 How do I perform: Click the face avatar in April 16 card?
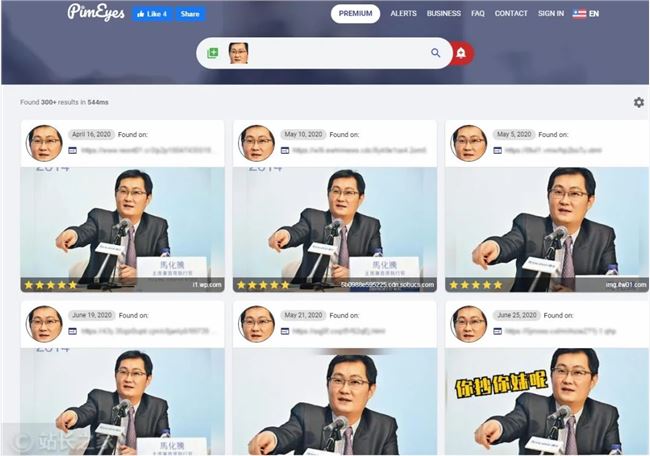click(x=44, y=143)
